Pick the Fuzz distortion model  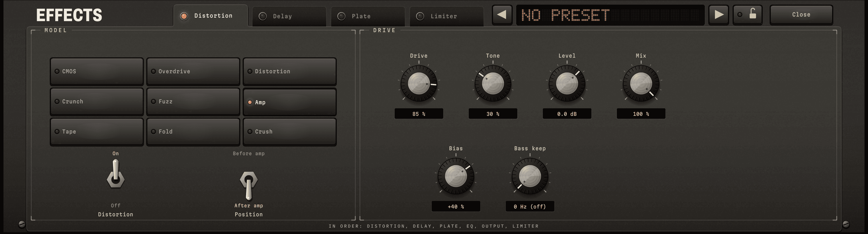tap(193, 101)
